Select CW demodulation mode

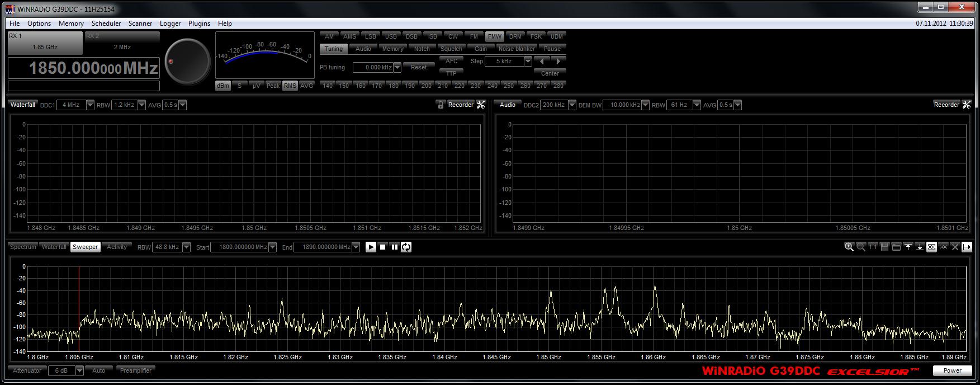pos(453,36)
